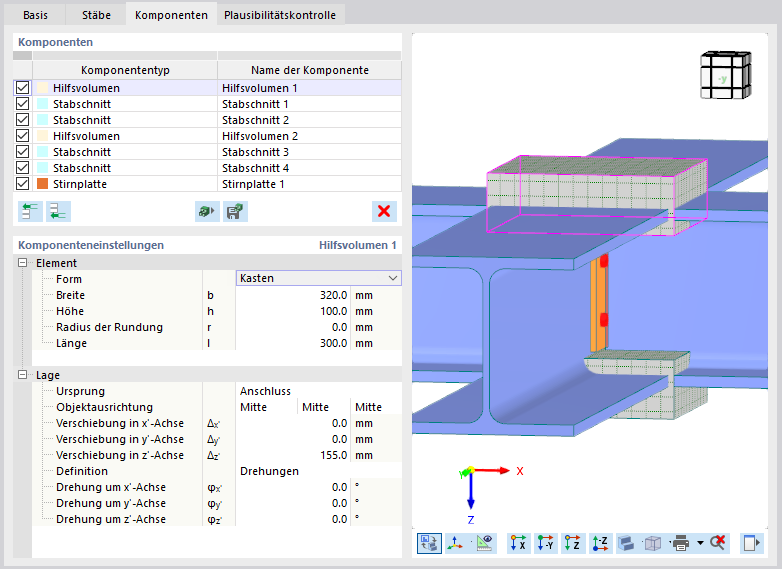Viewport: 782px width, 569px height.
Task: Switch to solid display mode icon
Action: 626,543
